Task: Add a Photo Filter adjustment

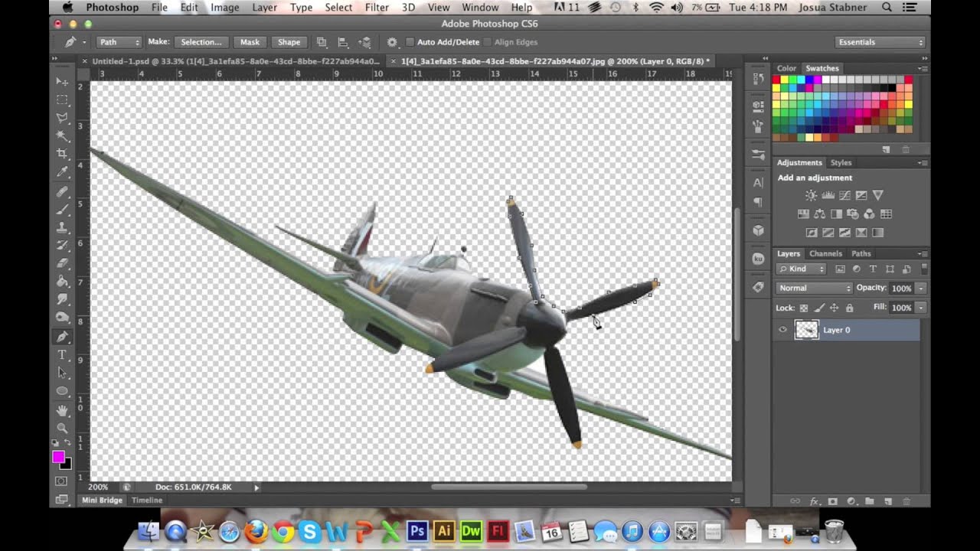Action: point(853,214)
